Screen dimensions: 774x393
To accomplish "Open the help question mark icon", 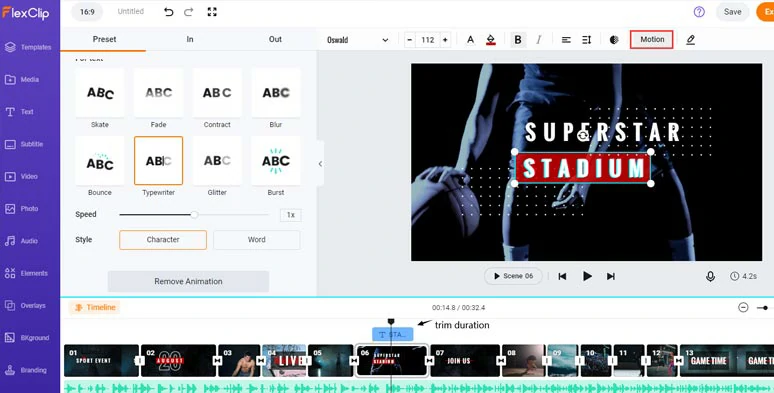I will click(699, 12).
